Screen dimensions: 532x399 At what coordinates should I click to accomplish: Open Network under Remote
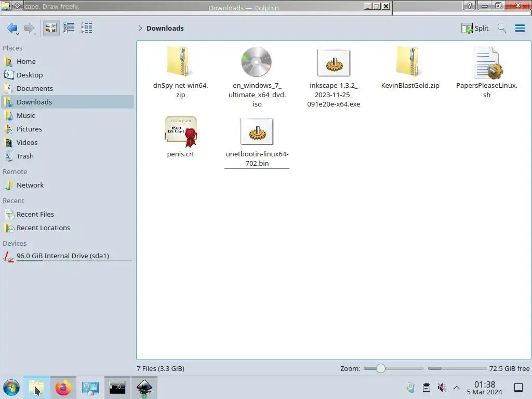point(68,185)
